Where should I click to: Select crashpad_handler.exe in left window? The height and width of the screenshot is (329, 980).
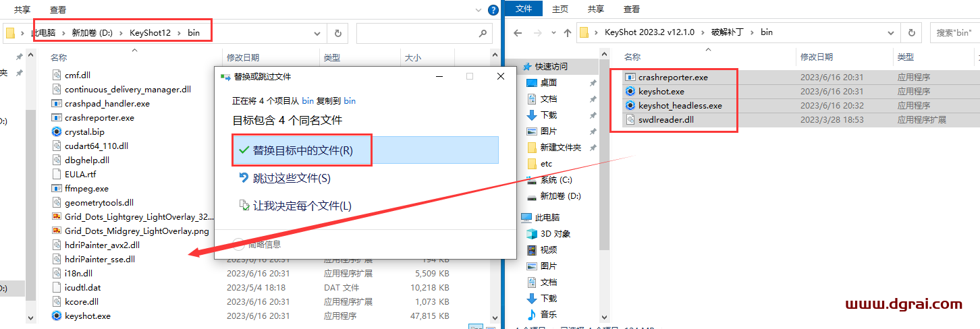coord(107,103)
